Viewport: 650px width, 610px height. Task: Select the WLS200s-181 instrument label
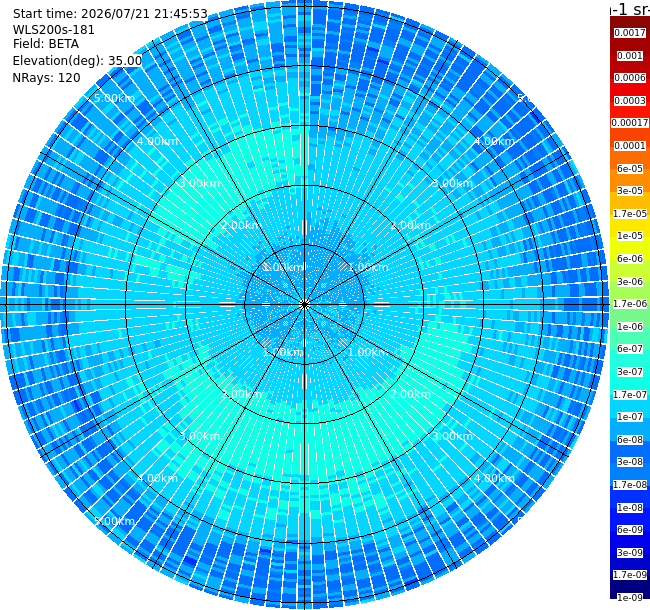coord(53,30)
